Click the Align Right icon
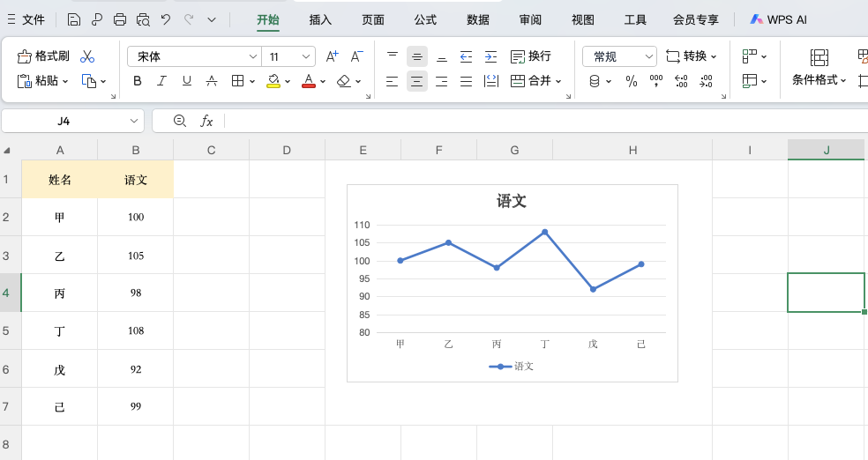This screenshot has height=460, width=868. [441, 81]
